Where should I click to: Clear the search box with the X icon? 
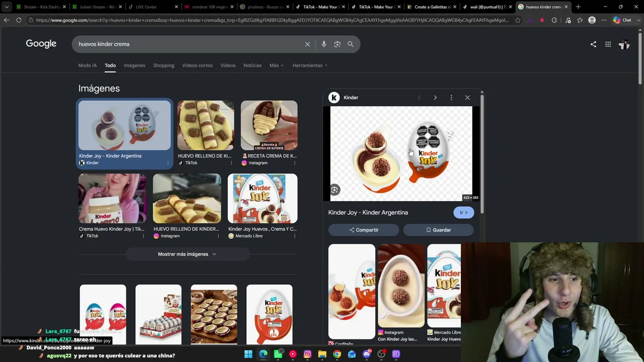click(307, 44)
